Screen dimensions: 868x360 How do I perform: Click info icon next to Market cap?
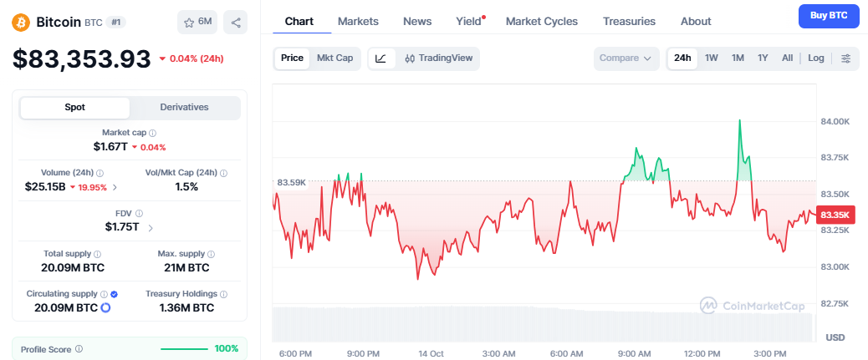point(153,133)
